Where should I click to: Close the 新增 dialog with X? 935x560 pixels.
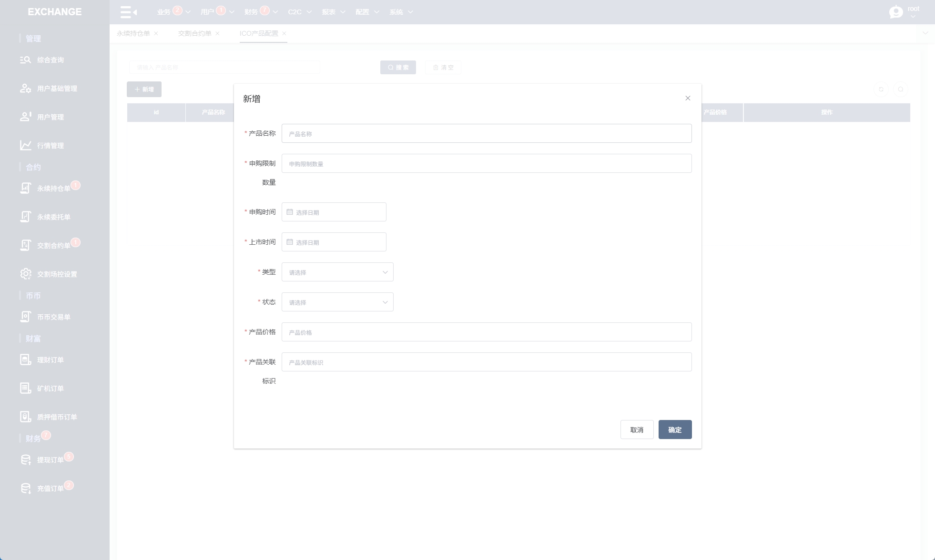point(688,98)
